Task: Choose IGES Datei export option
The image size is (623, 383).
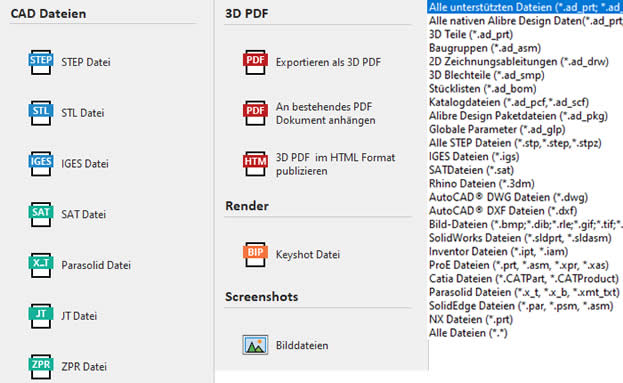Action: [85, 164]
